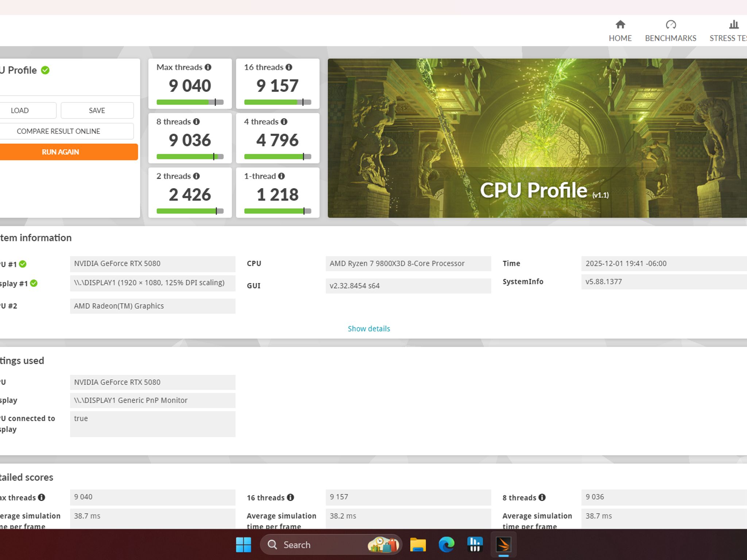Click the 1-thread info icon
The width and height of the screenshot is (747, 560).
(281, 176)
